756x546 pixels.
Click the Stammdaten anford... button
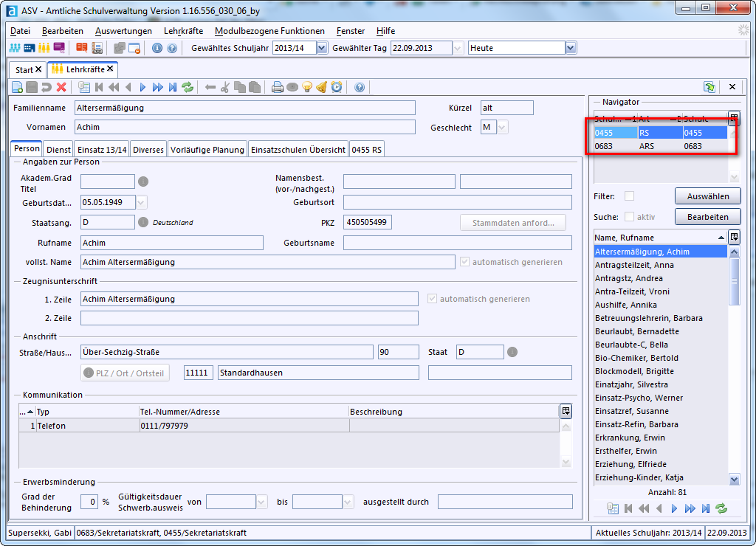tap(513, 223)
